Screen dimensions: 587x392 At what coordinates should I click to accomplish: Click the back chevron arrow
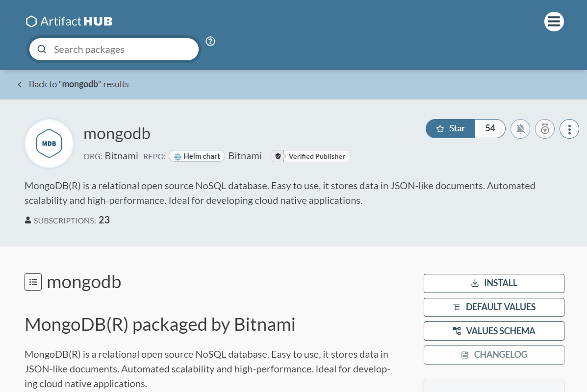pyautogui.click(x=20, y=85)
